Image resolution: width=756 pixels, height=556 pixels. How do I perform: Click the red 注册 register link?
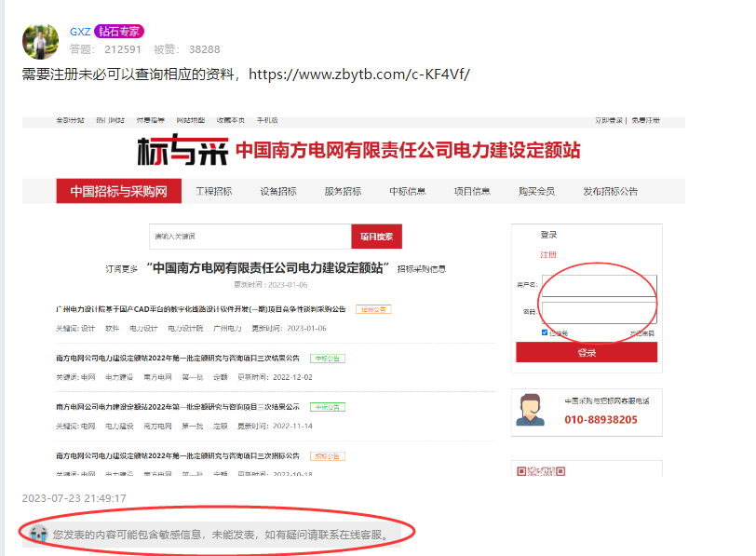coord(548,254)
